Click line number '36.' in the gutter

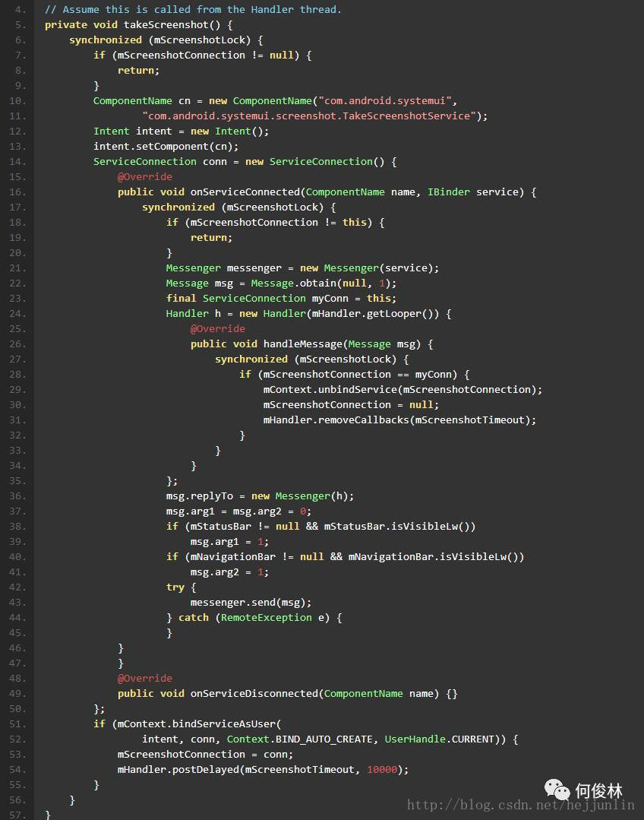point(17,495)
